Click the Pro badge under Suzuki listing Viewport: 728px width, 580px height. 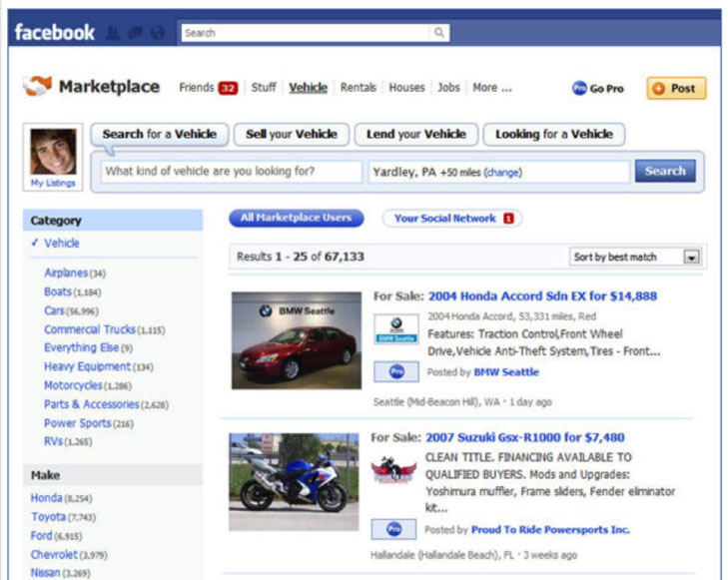(393, 529)
